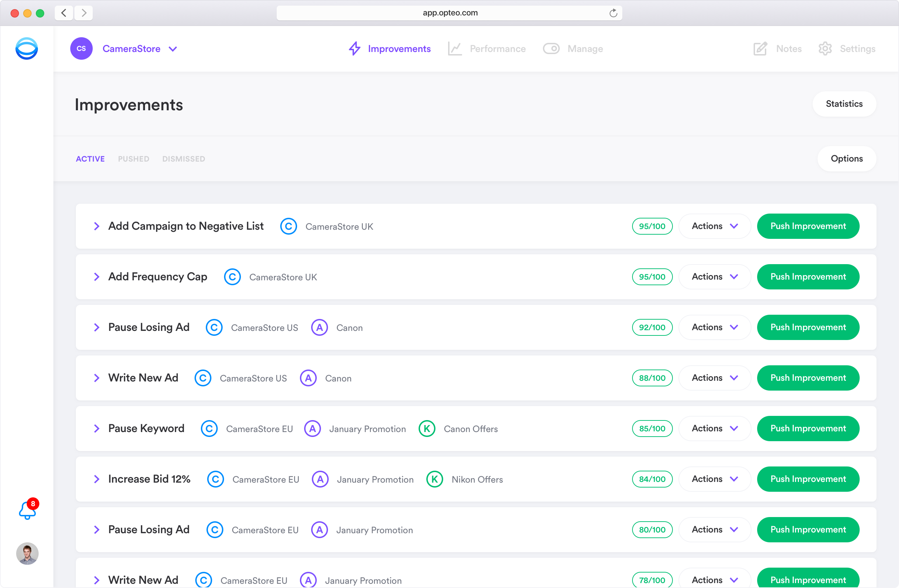Switch to the Performance section

click(486, 49)
